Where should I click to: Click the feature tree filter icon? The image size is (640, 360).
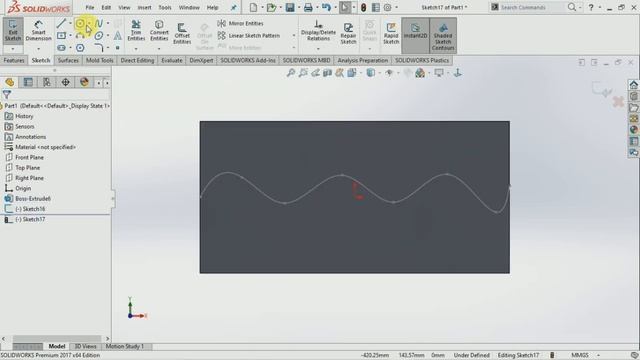[x=7, y=95]
